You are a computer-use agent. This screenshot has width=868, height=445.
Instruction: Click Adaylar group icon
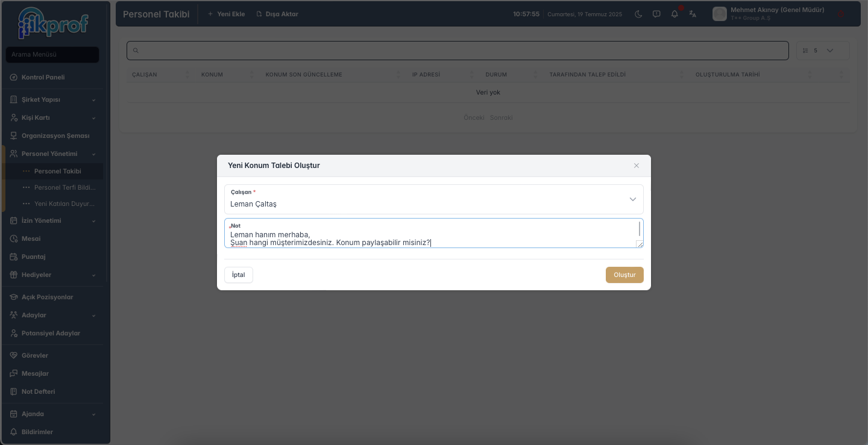pyautogui.click(x=14, y=315)
